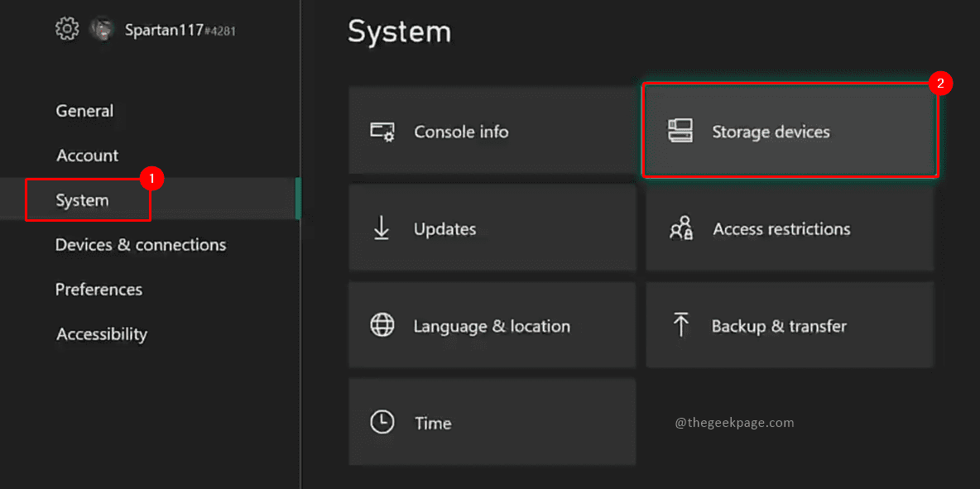Click the Access restrictions people-lock icon
Image resolution: width=980 pixels, height=489 pixels.
680,228
